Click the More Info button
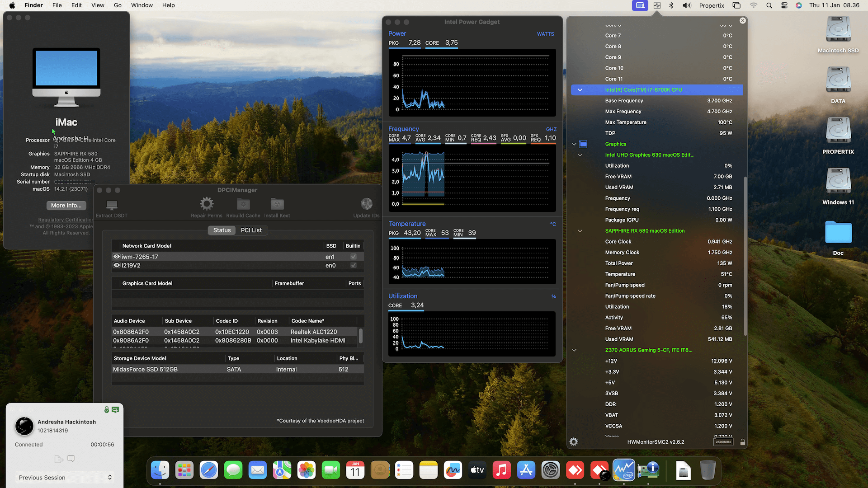This screenshot has width=868, height=488. click(66, 205)
